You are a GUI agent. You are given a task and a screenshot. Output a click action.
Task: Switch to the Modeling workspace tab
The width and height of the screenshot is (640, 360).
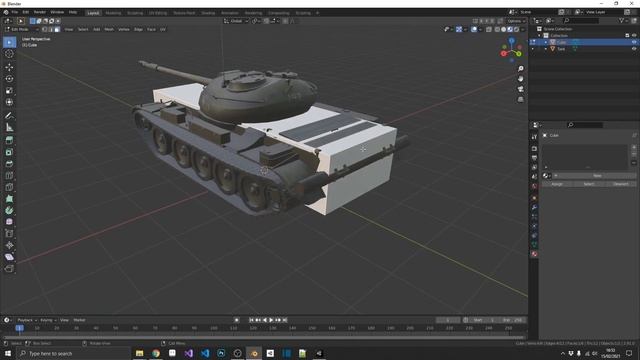click(113, 13)
